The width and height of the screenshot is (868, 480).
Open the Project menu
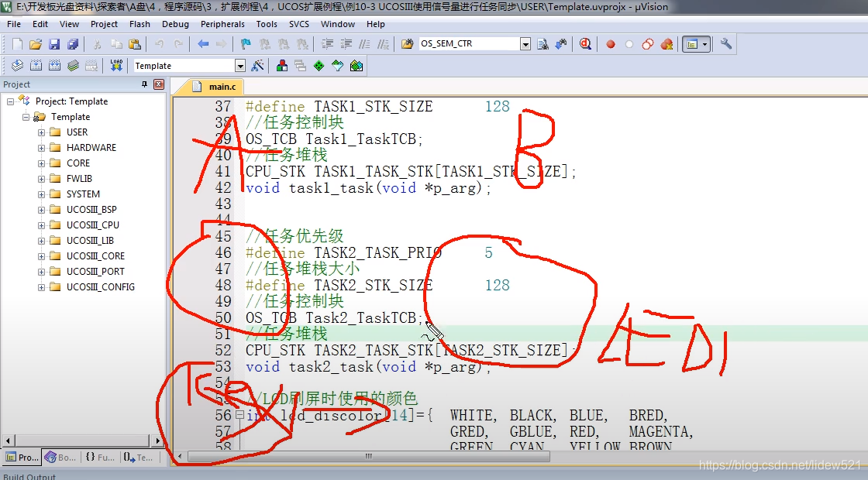pyautogui.click(x=104, y=24)
